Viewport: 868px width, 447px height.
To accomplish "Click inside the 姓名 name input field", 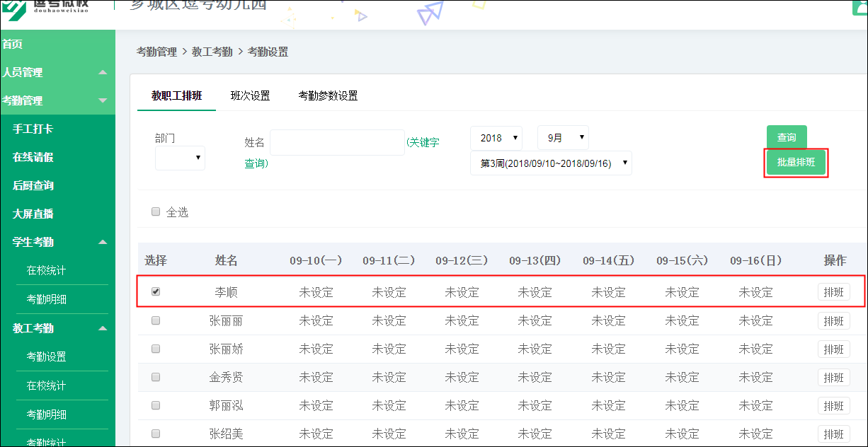I will [x=337, y=142].
